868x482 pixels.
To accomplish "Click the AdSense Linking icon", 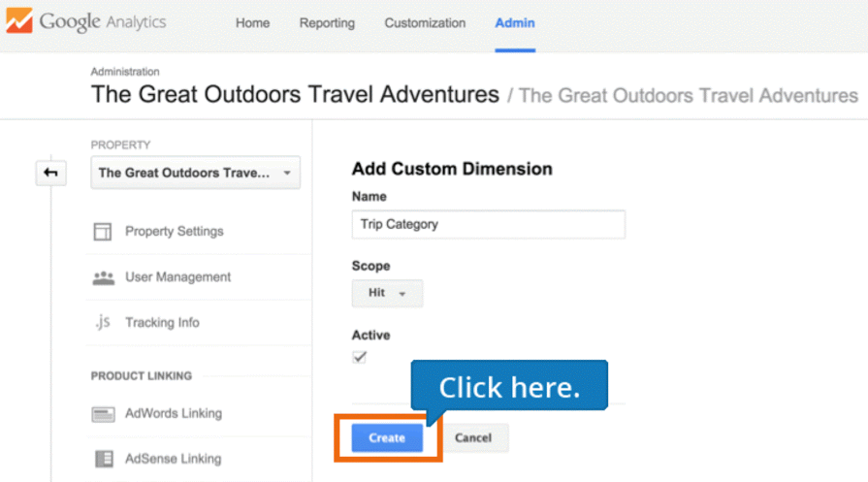I will 104,459.
